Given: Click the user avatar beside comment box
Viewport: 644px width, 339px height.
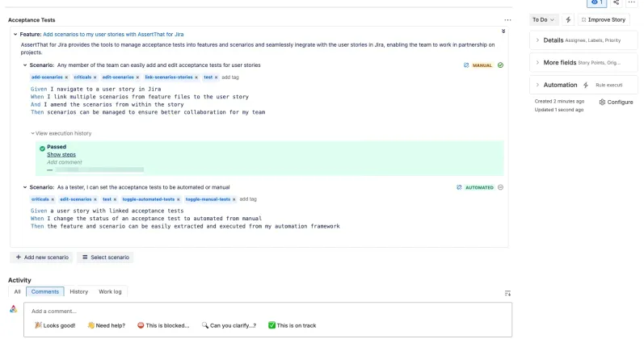Looking at the screenshot, I should [x=14, y=309].
